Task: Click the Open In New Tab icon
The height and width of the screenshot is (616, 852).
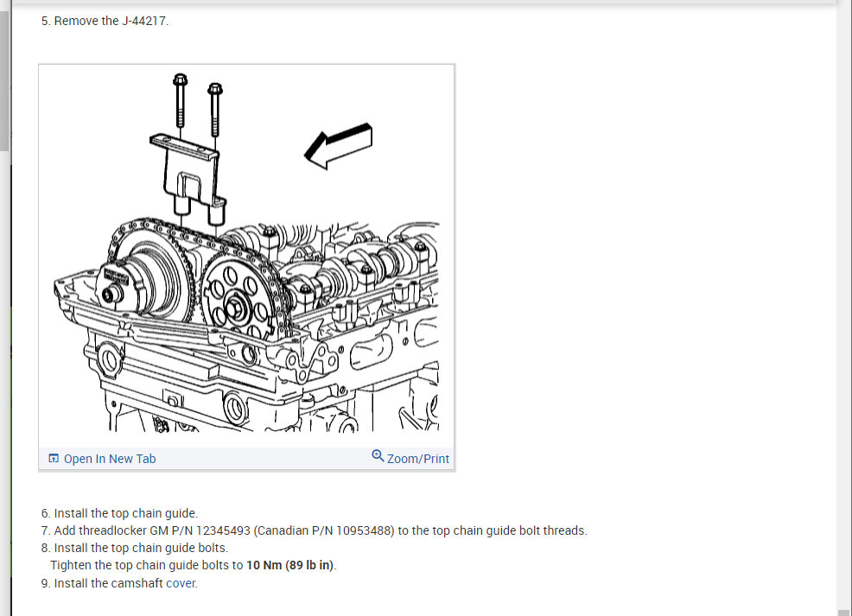Action: [x=54, y=459]
